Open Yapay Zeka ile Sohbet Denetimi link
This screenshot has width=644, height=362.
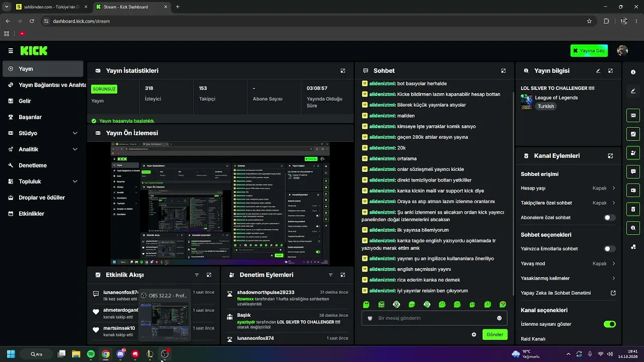[568, 293]
